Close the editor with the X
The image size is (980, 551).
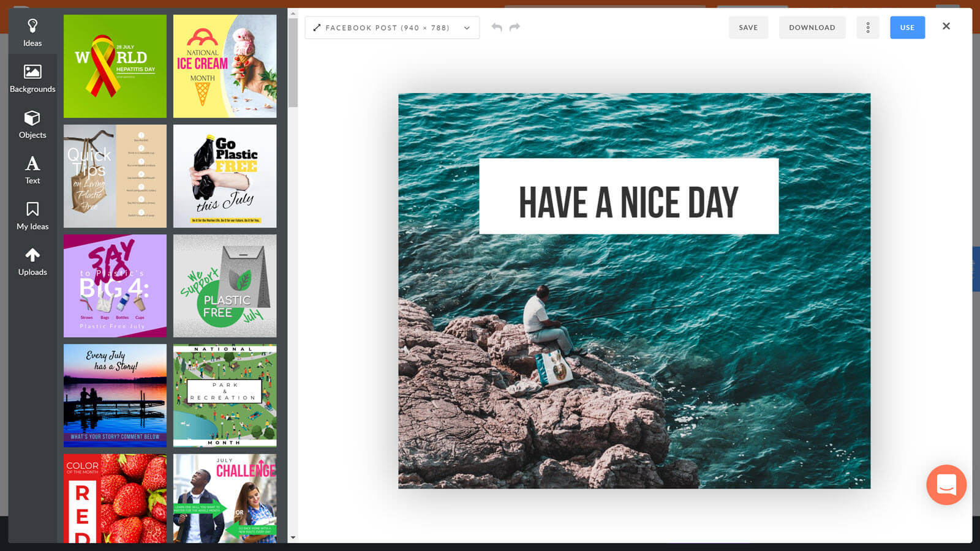tap(946, 26)
